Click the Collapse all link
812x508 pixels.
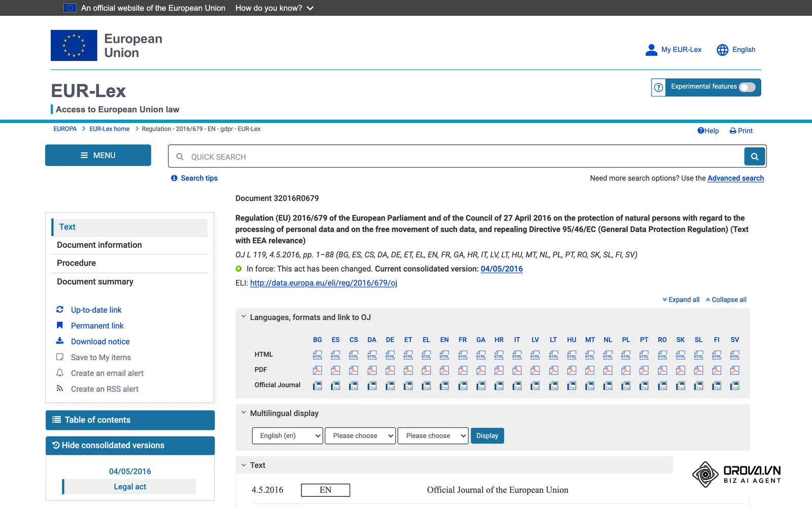[x=726, y=300]
